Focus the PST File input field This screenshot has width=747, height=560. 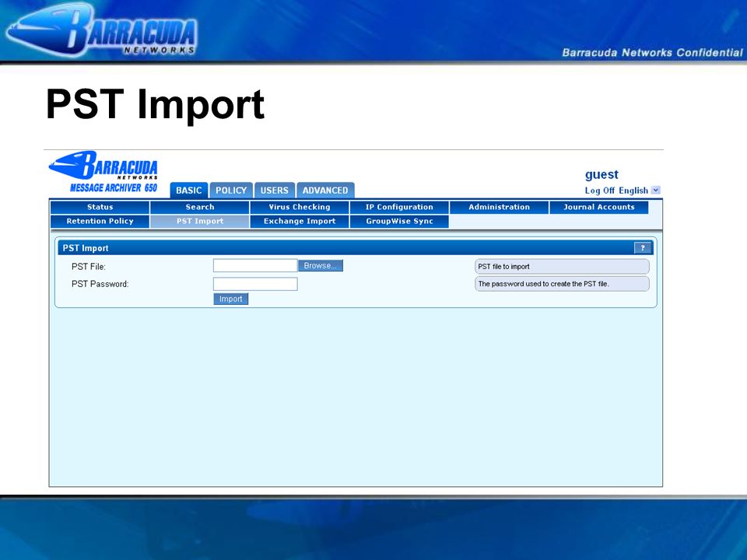coord(255,266)
